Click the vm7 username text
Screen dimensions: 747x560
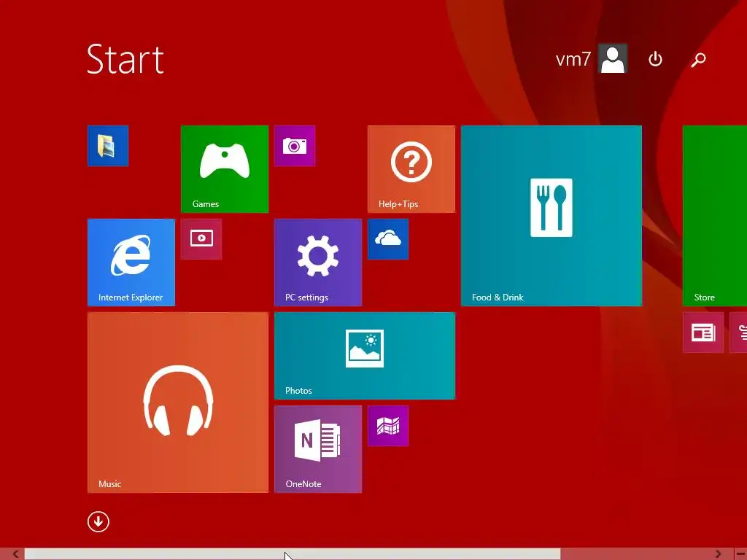click(x=573, y=59)
